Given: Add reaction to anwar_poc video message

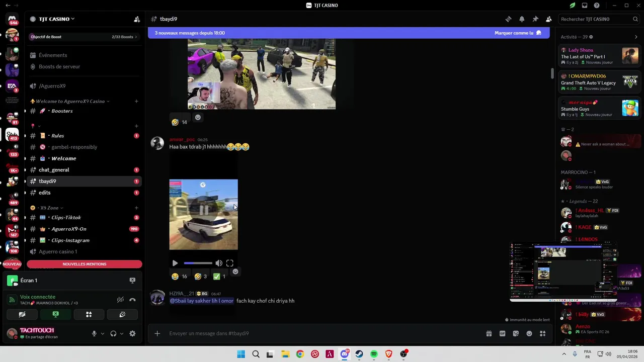Looking at the screenshot, I should [x=235, y=271].
